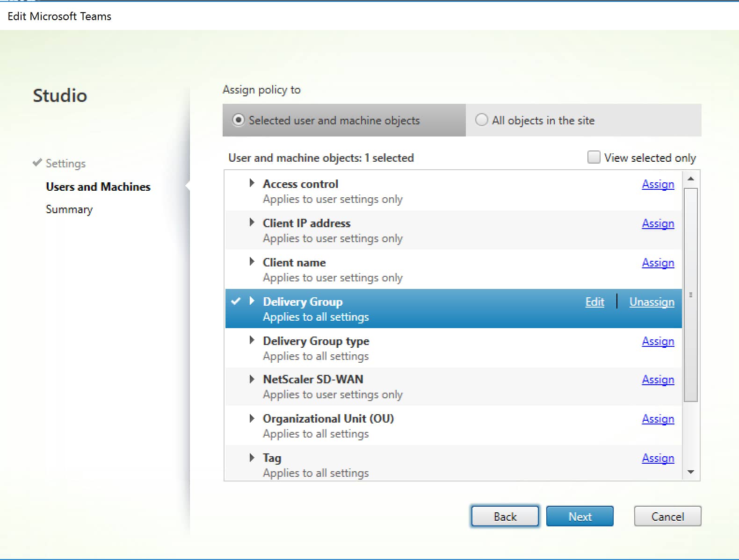The image size is (739, 560).
Task: Click the list scroll up arrow
Action: click(690, 179)
